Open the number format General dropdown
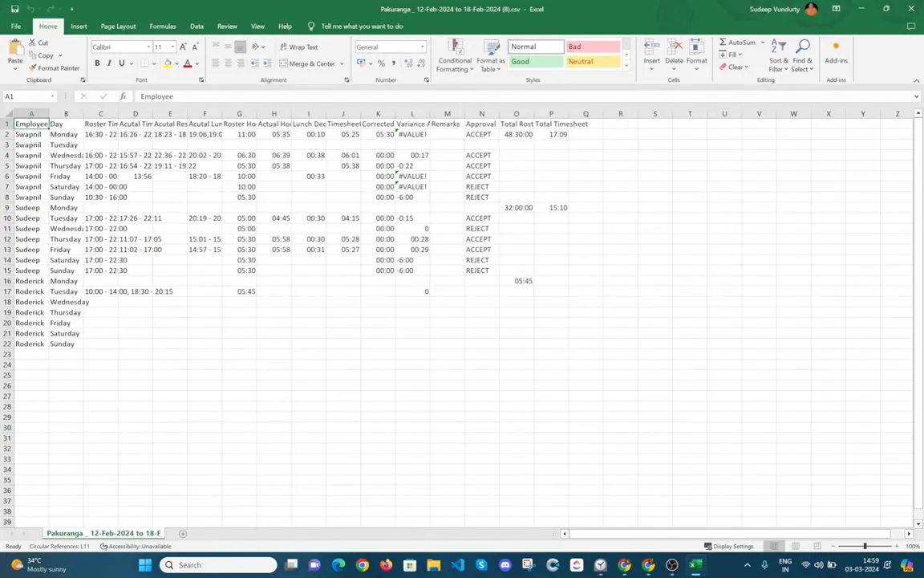This screenshot has width=924, height=578. coord(423,47)
